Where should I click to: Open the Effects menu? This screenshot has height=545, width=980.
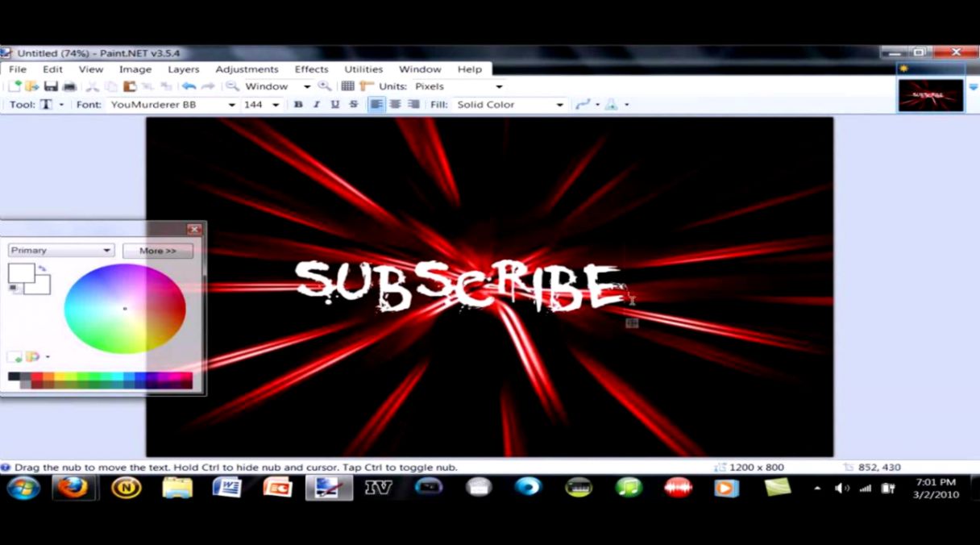click(311, 69)
